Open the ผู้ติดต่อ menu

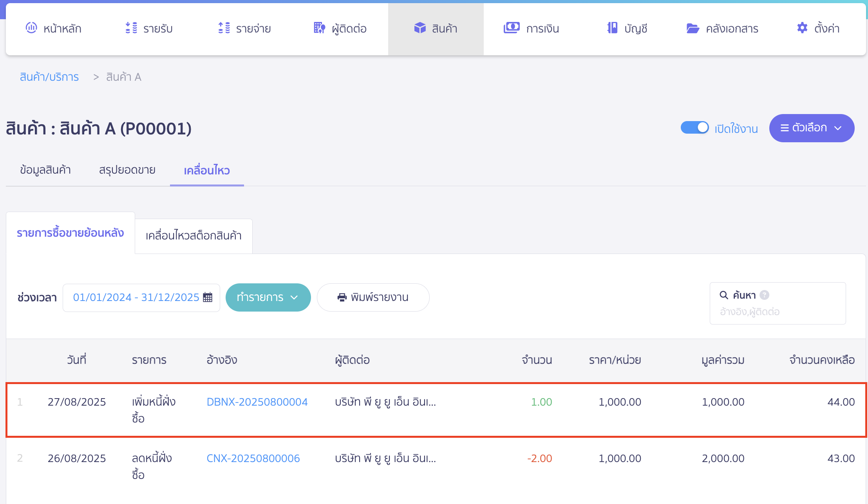point(340,29)
